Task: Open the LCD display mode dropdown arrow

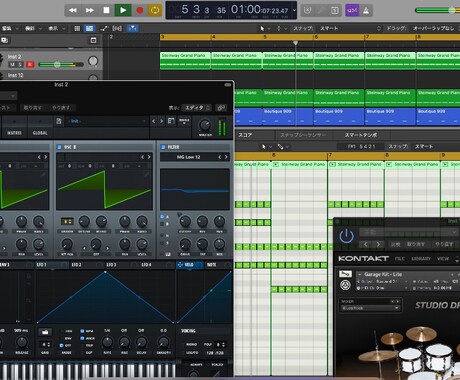Action: [x=294, y=10]
